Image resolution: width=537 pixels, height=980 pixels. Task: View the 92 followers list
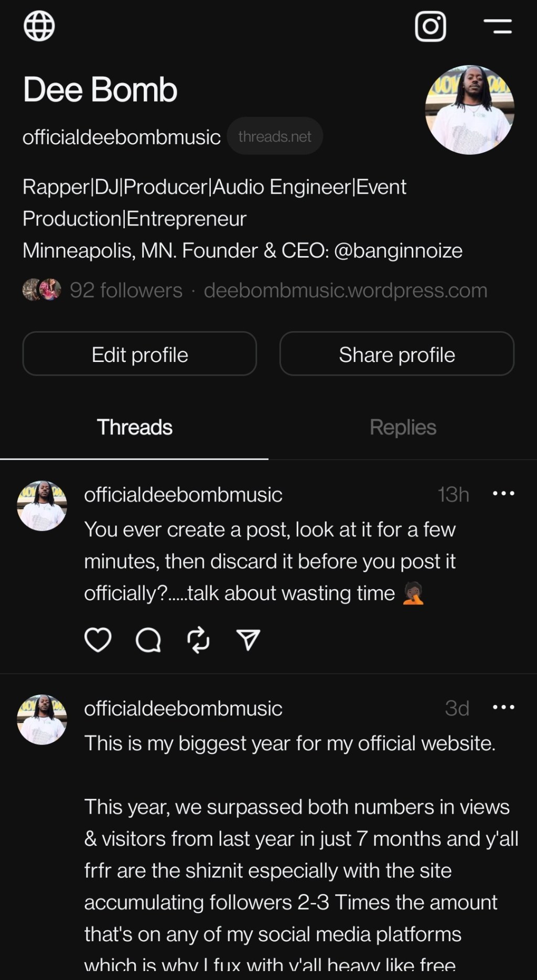[x=126, y=290]
